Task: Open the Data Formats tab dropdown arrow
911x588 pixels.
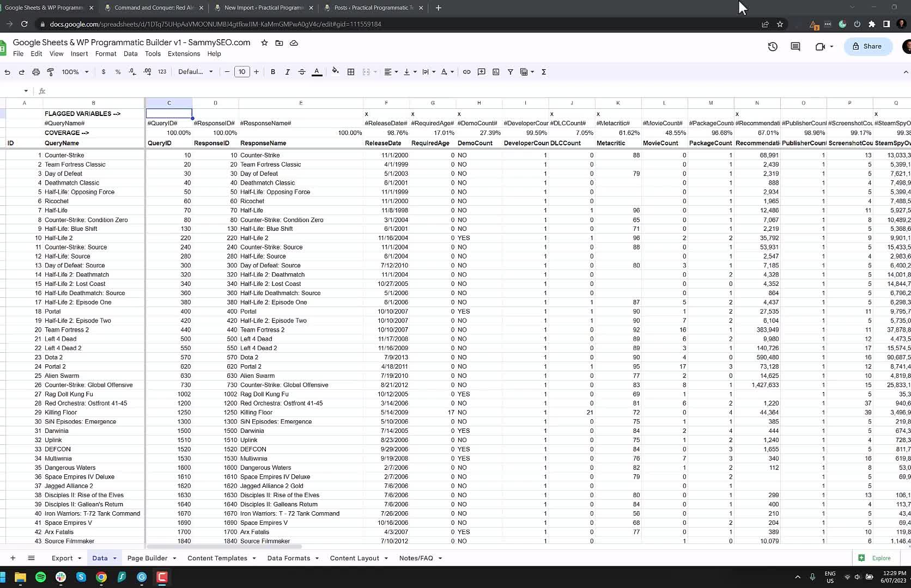Action: click(317, 558)
